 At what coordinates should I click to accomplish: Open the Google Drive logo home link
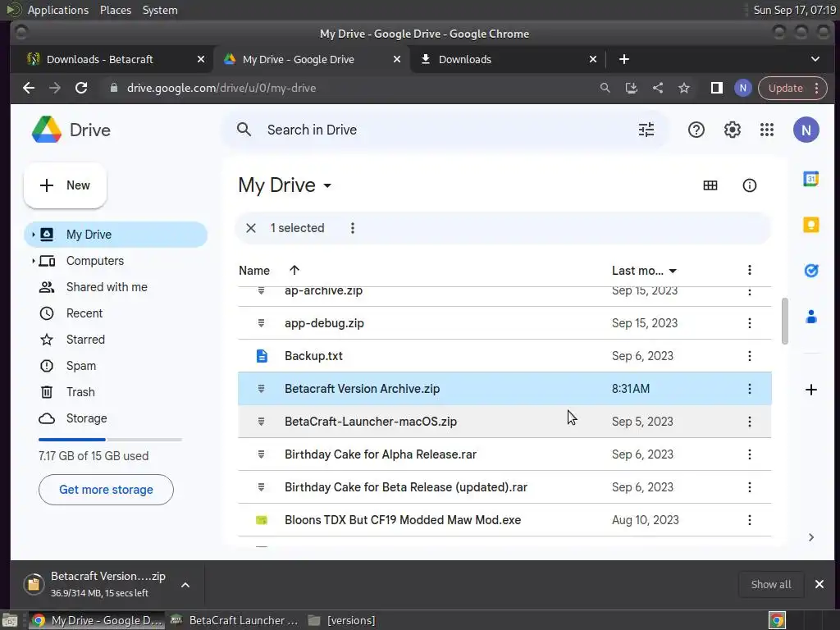tap(71, 130)
